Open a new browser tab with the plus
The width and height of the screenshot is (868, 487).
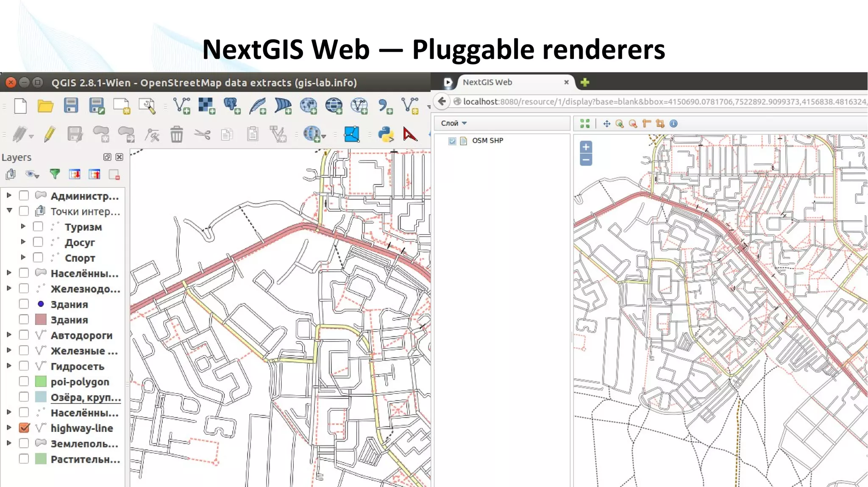[585, 82]
